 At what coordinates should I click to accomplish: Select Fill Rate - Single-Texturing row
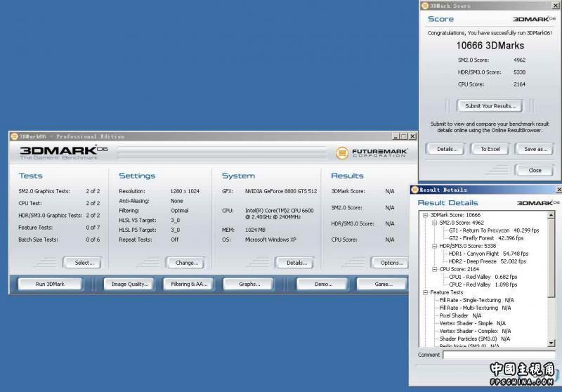(476, 300)
